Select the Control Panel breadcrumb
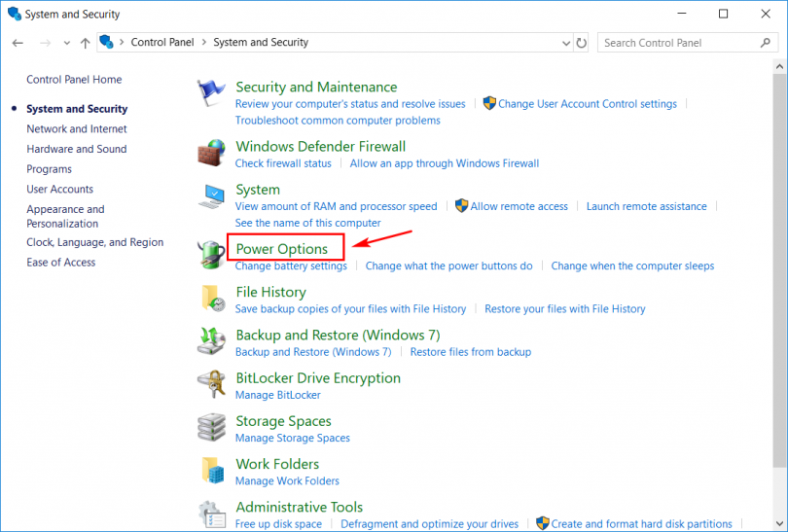Image resolution: width=788 pixels, height=532 pixels. [162, 43]
